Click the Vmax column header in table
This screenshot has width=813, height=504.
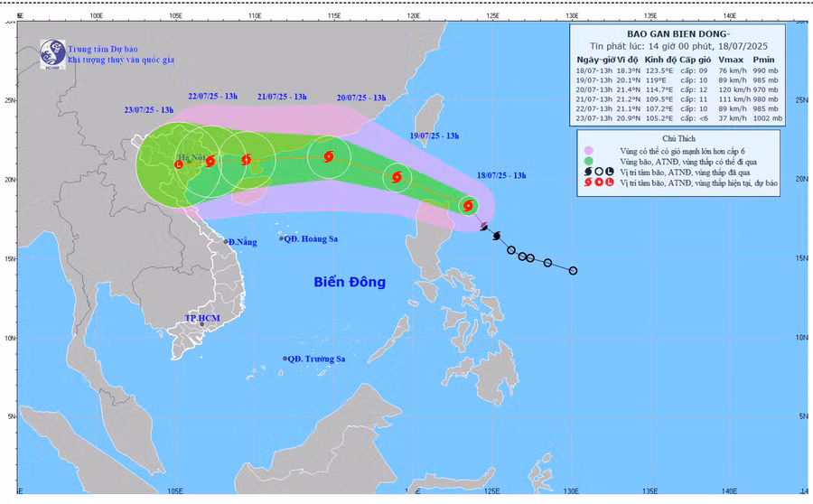[729, 59]
